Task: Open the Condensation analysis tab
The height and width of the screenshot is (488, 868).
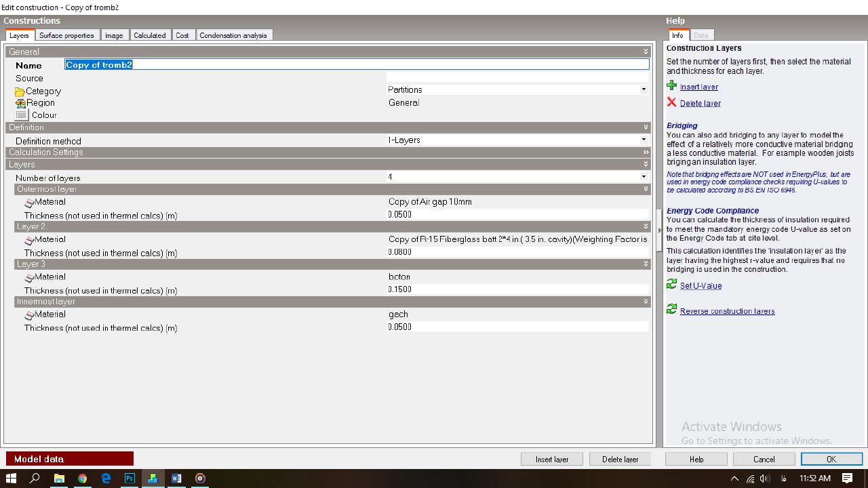Action: [x=233, y=35]
